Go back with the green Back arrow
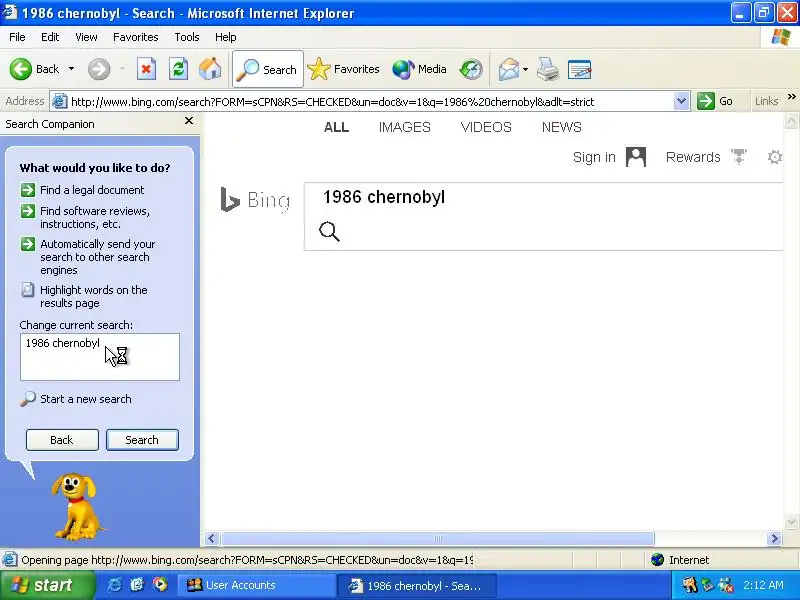800x600 pixels. pos(34,69)
